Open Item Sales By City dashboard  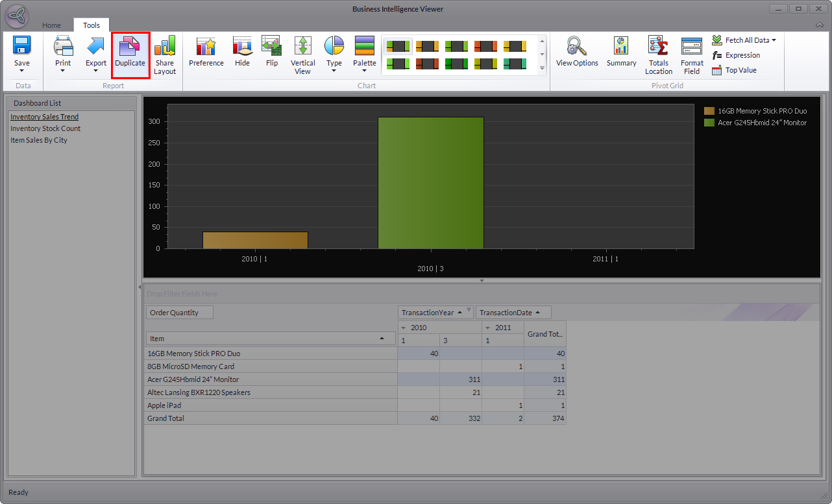pyautogui.click(x=39, y=140)
